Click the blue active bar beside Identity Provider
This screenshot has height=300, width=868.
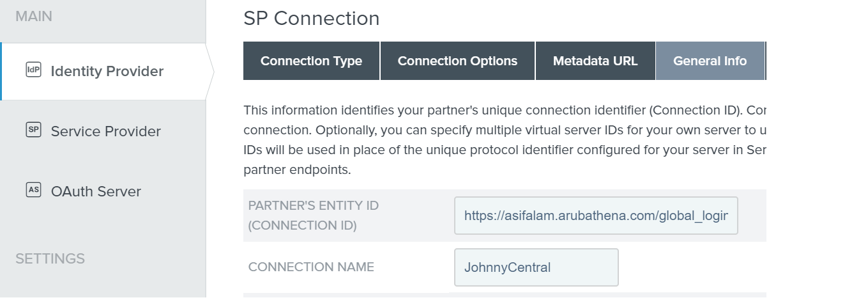click(x=1, y=72)
